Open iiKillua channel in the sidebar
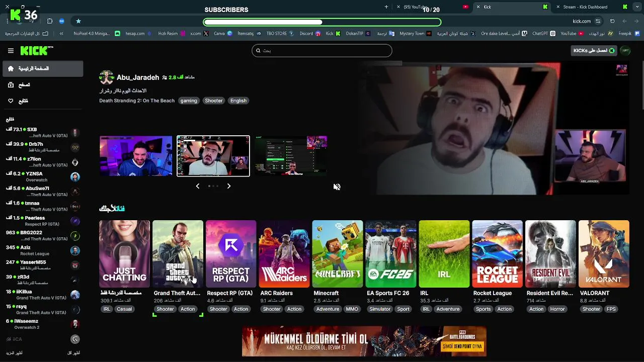Viewport: 644px width, 362px height. (42, 295)
